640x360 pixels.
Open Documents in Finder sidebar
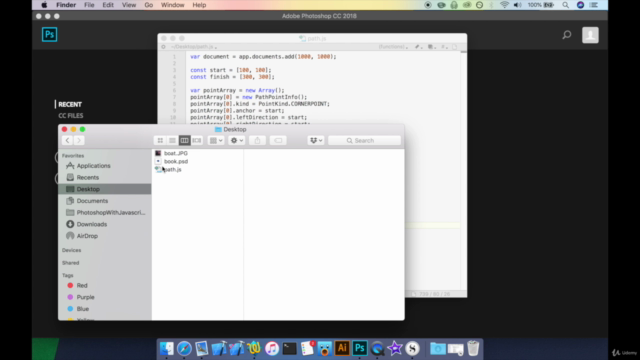coord(92,201)
